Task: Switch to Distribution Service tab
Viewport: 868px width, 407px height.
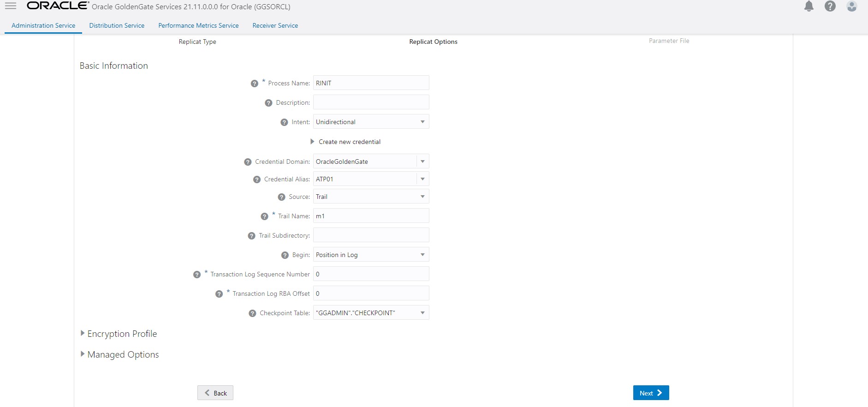Action: pyautogui.click(x=117, y=25)
